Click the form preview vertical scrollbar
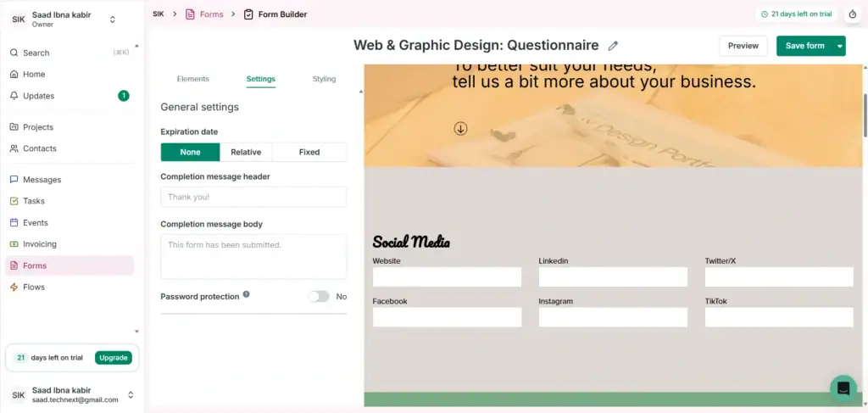Viewport: 868px width, 413px height. pyautogui.click(x=865, y=115)
